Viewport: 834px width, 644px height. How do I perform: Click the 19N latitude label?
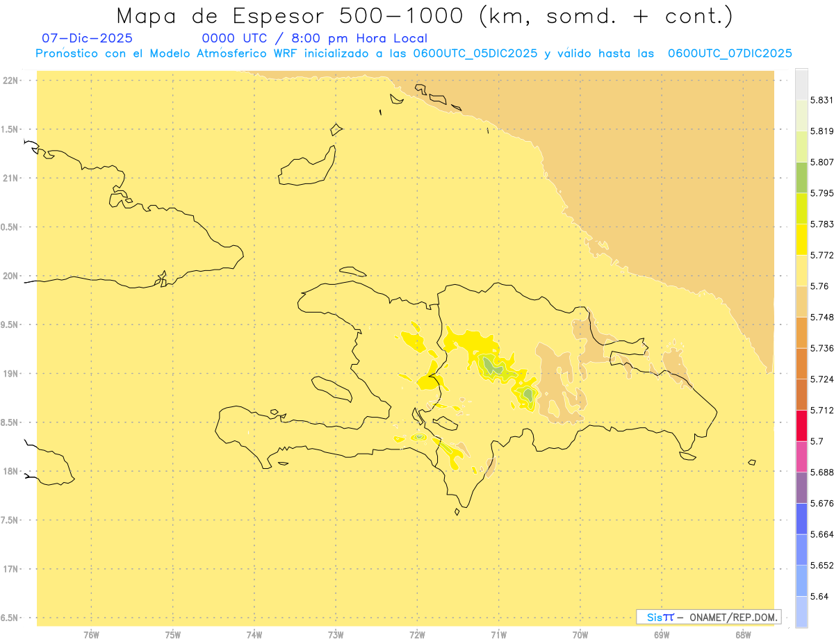coord(10,374)
